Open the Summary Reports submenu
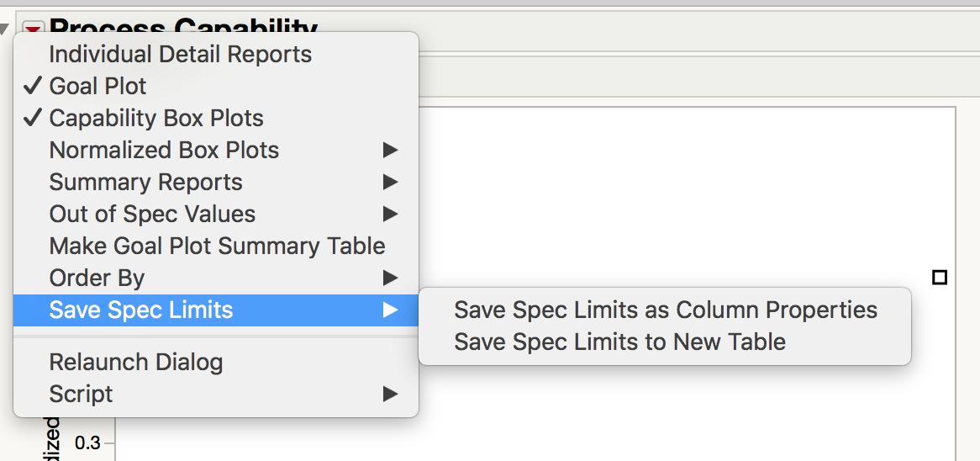980x461 pixels. pyautogui.click(x=145, y=183)
